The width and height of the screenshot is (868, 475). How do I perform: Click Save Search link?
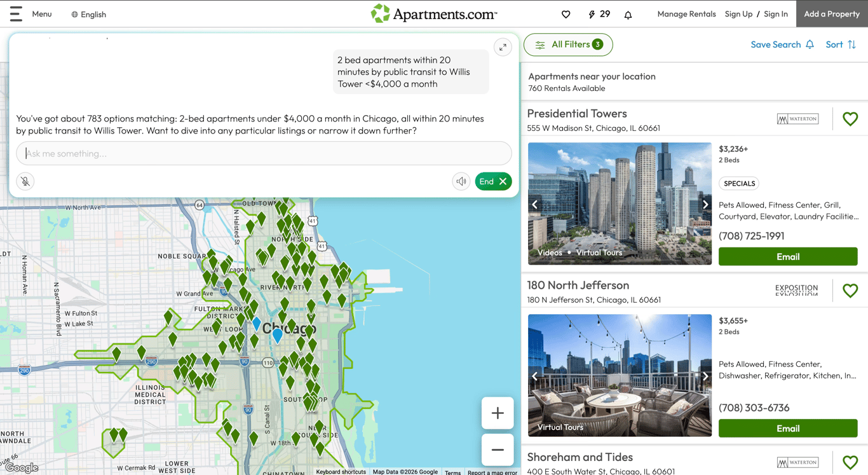(x=782, y=45)
